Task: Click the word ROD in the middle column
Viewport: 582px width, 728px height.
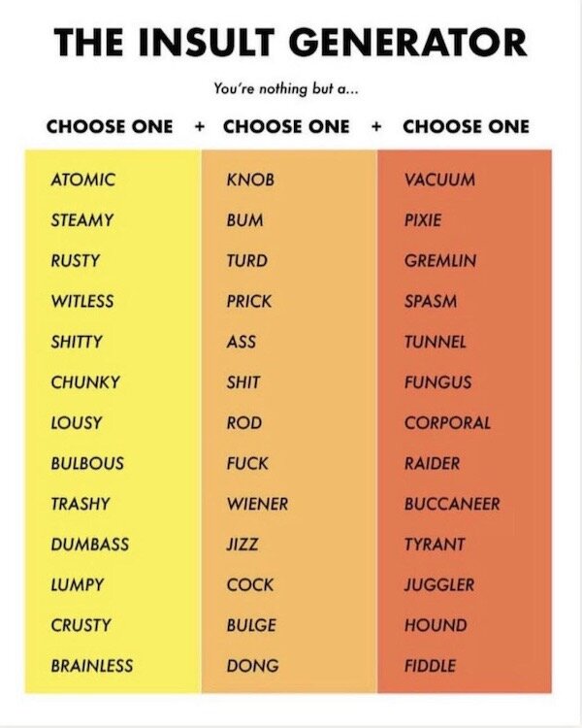Action: coord(244,423)
